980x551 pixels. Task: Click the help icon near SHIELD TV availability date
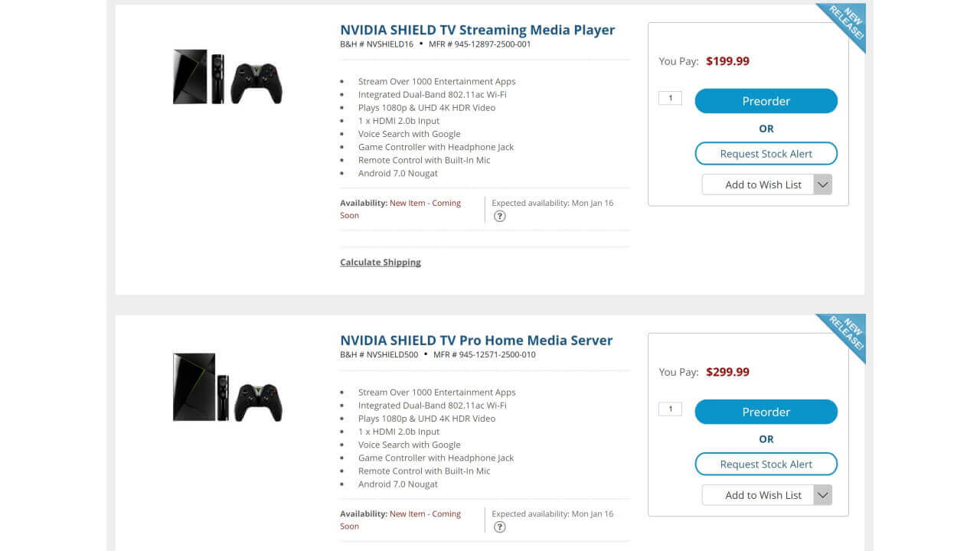click(500, 217)
